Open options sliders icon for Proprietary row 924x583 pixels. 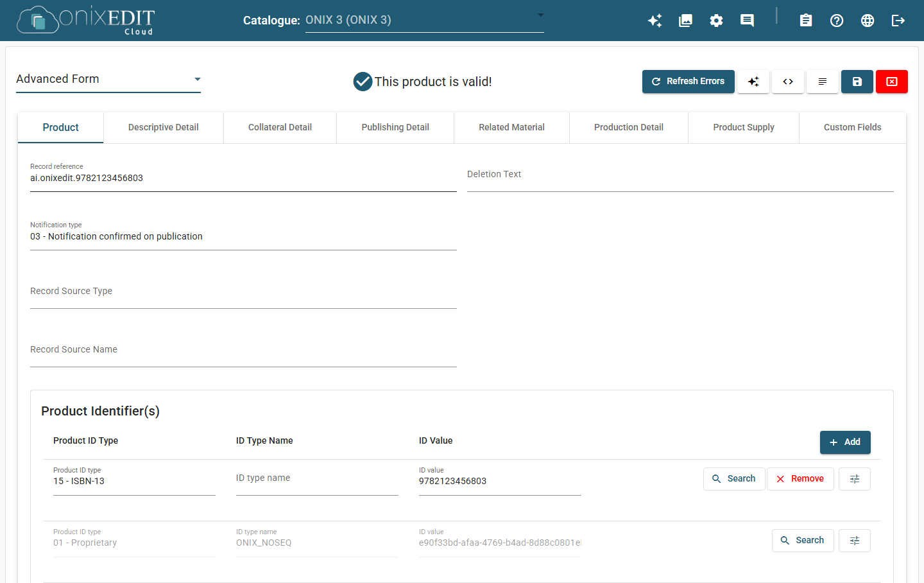point(855,541)
